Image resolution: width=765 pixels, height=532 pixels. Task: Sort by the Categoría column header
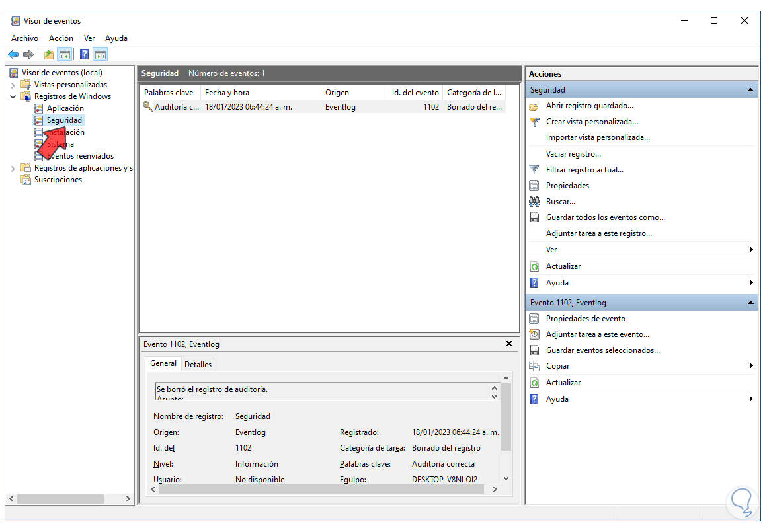[x=474, y=93]
